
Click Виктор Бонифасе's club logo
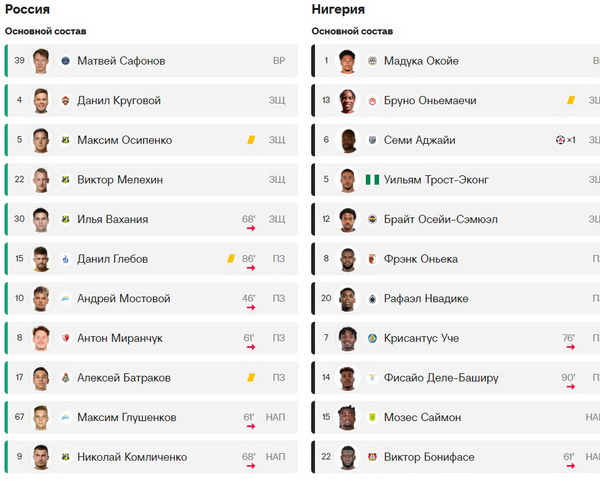(372, 457)
